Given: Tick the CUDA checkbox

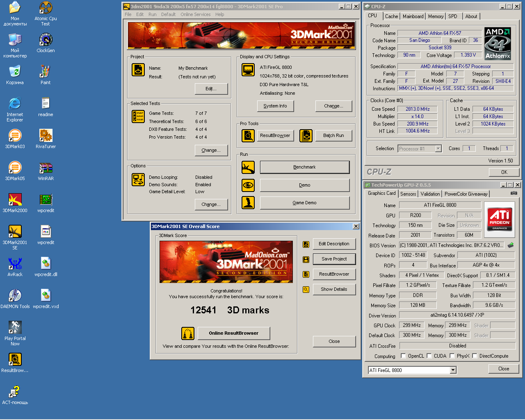Looking at the screenshot, I should (429, 356).
